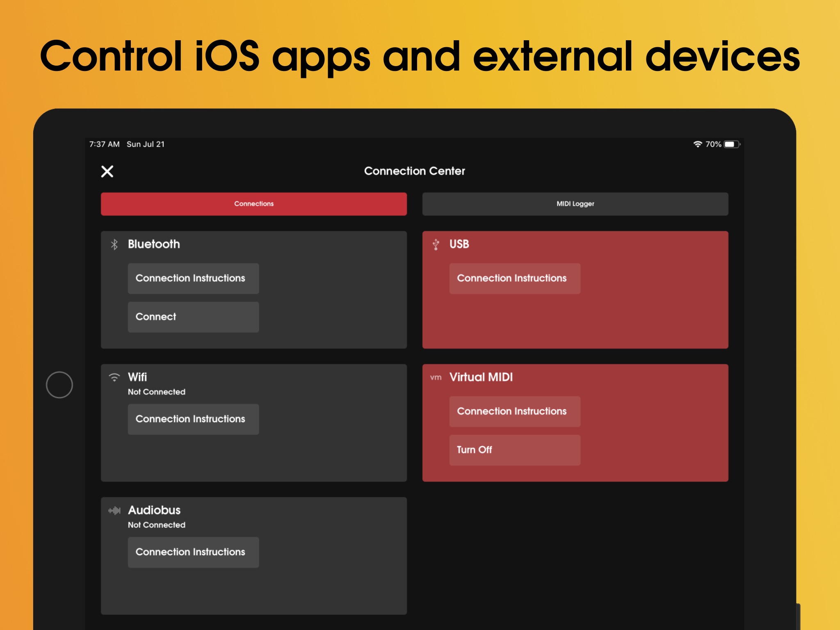Click the Wifi signal icon in the Wifi panel
Screen dimensions: 840x630
point(114,377)
